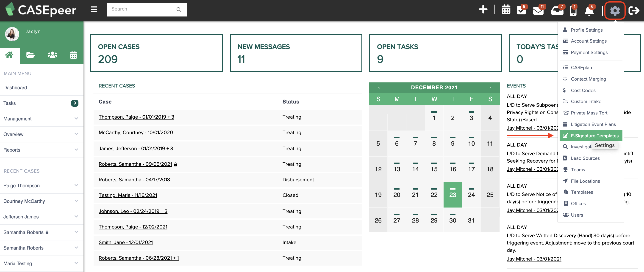Screen dimensions: 644x272
Task: Open mobile phone icon with badge 1
Action: pyautogui.click(x=573, y=11)
